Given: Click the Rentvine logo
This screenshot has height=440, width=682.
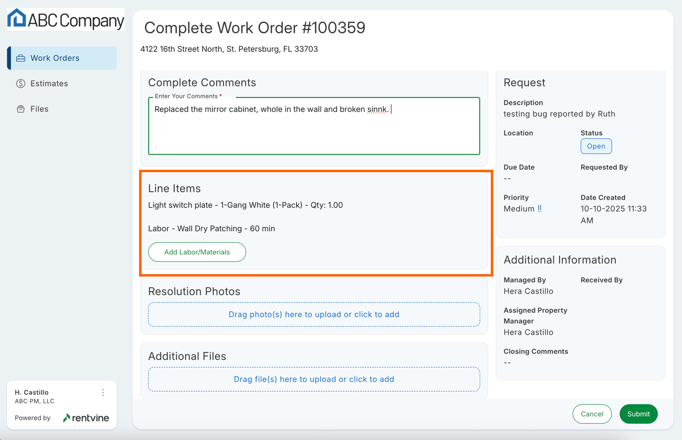Looking at the screenshot, I should coord(86,418).
